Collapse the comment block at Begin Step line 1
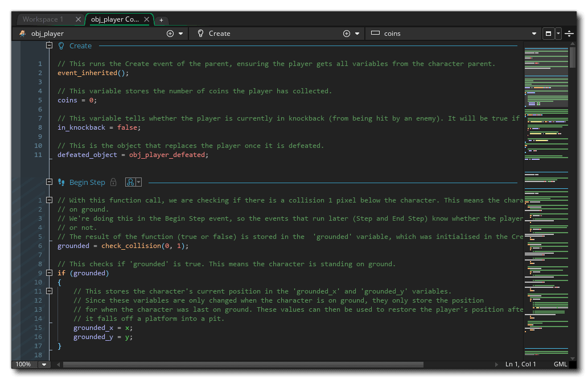 click(49, 200)
